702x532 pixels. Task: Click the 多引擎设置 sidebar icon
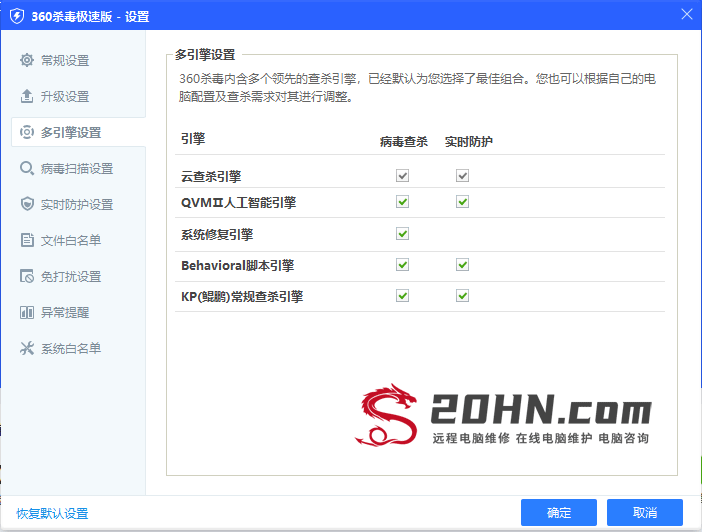[27, 132]
